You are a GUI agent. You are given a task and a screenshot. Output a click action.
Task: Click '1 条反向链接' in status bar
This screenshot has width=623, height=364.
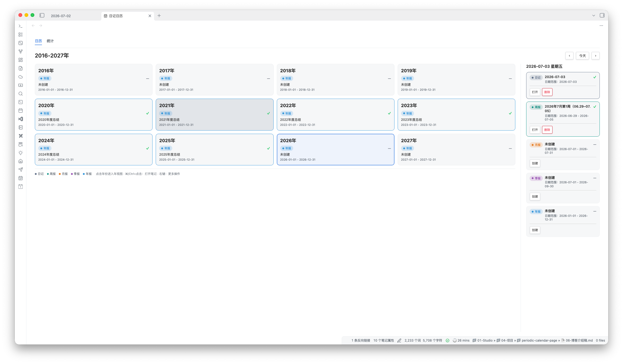(361, 341)
